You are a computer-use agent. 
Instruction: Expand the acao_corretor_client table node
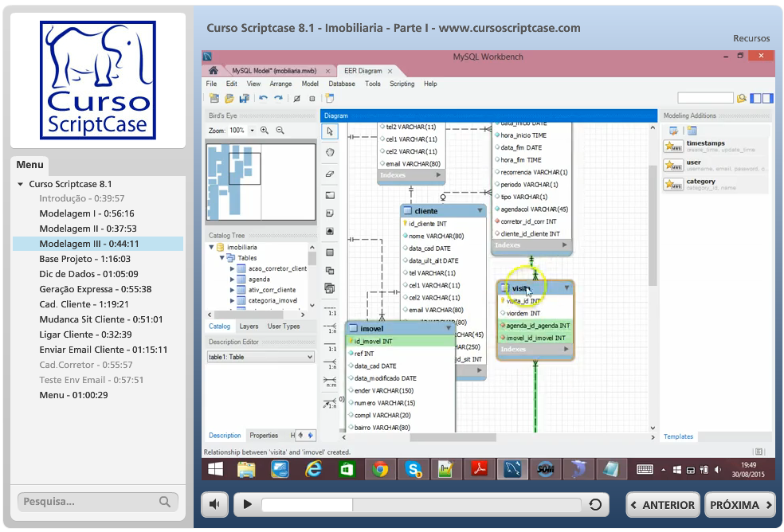(232, 268)
